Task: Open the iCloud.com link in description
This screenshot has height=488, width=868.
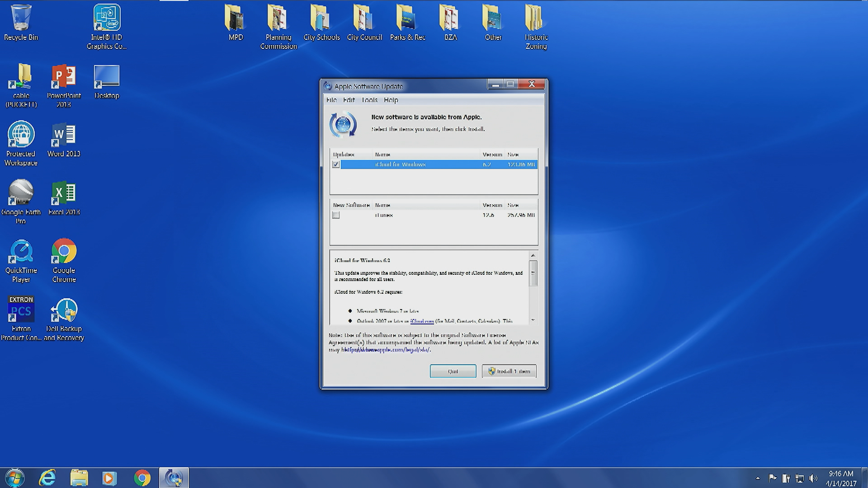Action: tap(422, 321)
